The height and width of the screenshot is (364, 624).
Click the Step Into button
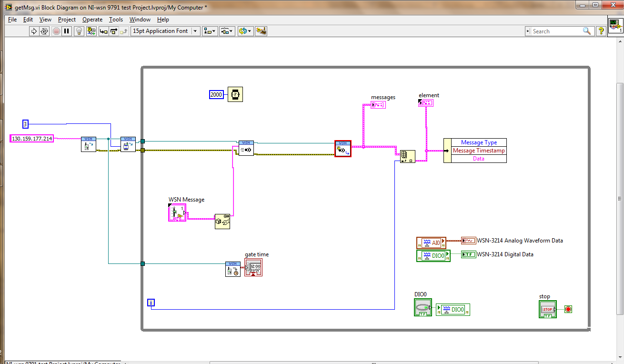[x=103, y=31]
